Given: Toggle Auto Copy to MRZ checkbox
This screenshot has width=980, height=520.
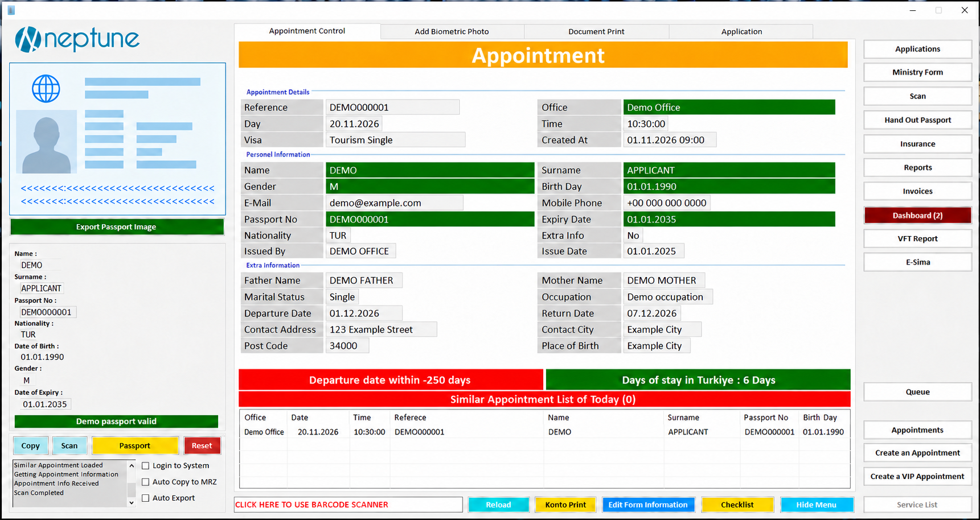Looking at the screenshot, I should tap(146, 482).
